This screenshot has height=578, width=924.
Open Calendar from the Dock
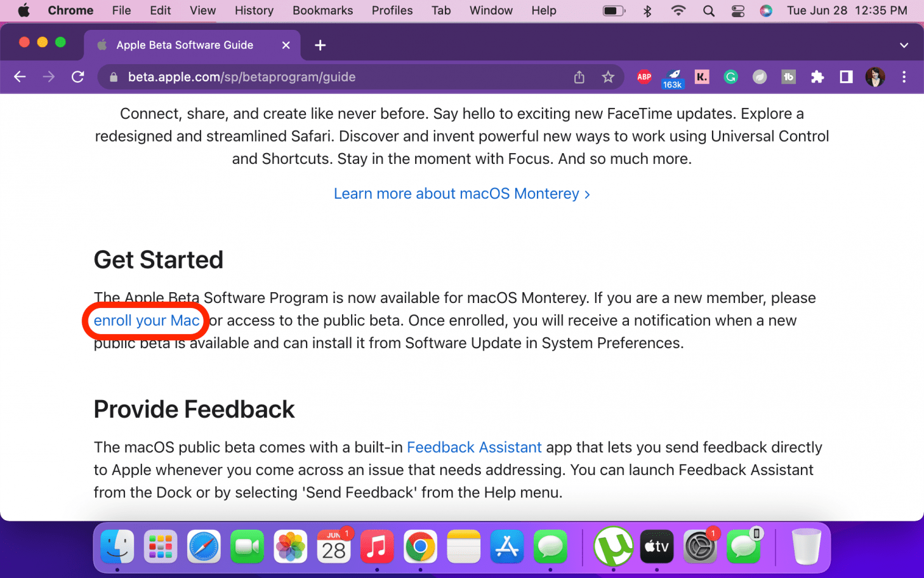coord(334,547)
